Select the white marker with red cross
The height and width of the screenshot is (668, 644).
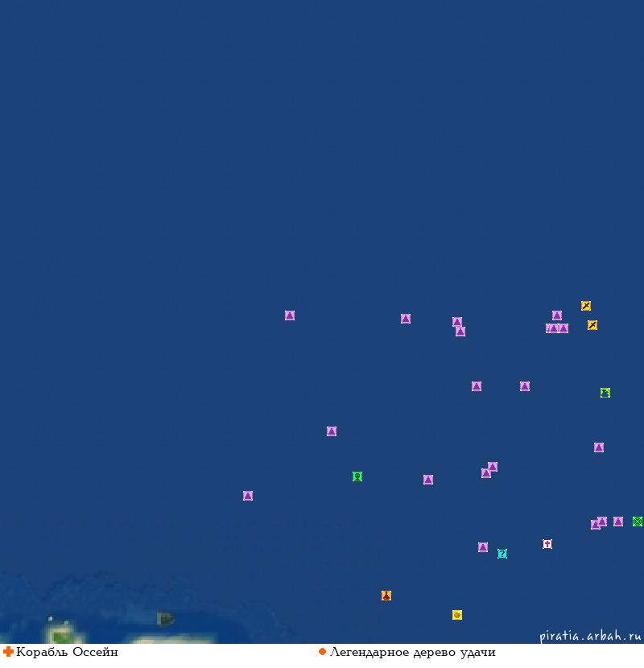(547, 544)
